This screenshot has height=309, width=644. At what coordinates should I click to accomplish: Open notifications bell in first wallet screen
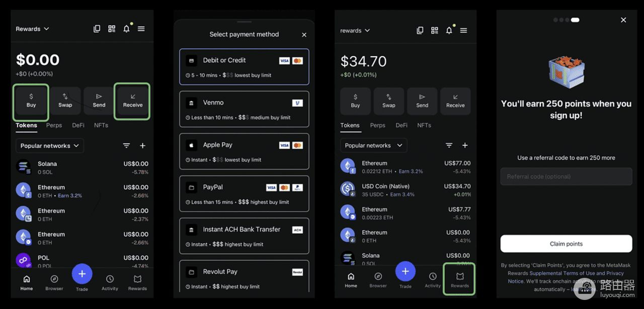[x=127, y=29]
